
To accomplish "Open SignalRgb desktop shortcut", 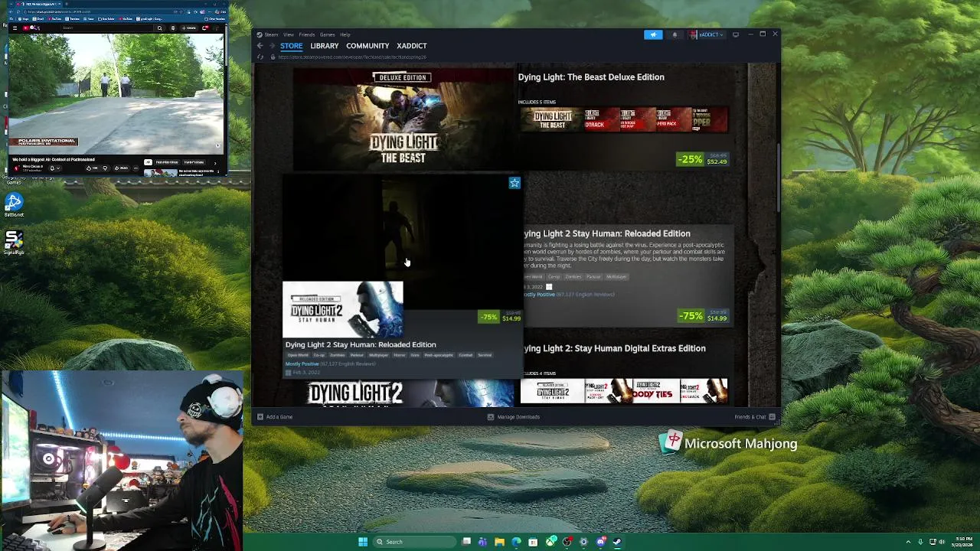I will 14,243.
